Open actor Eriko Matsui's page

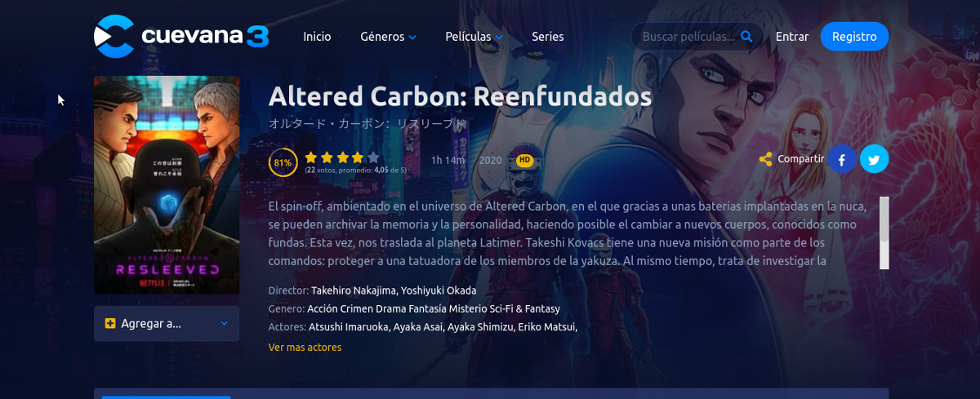(x=547, y=326)
